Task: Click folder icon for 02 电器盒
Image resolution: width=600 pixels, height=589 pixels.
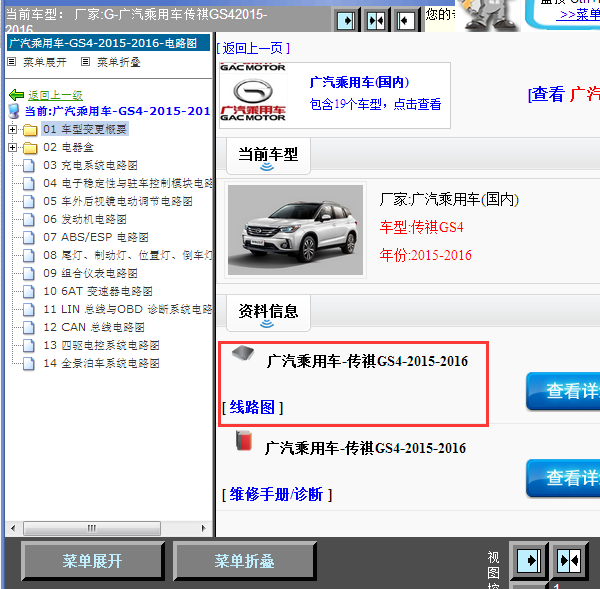Action: (30, 148)
